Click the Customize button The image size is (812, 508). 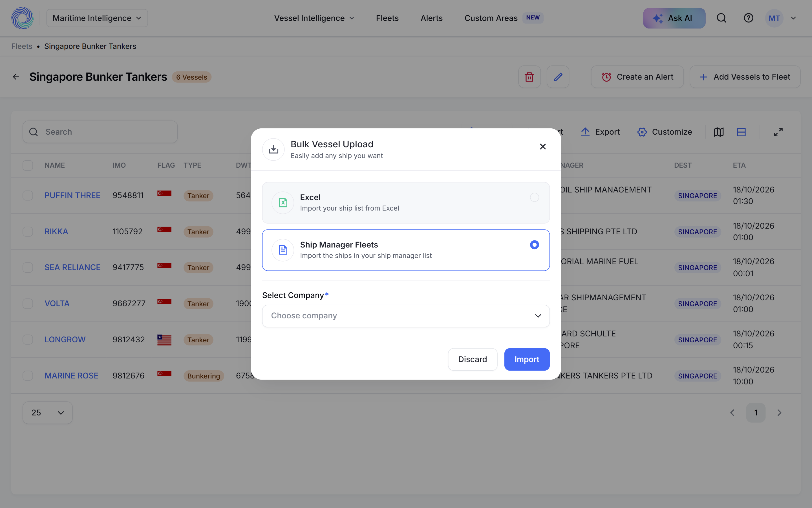point(664,132)
